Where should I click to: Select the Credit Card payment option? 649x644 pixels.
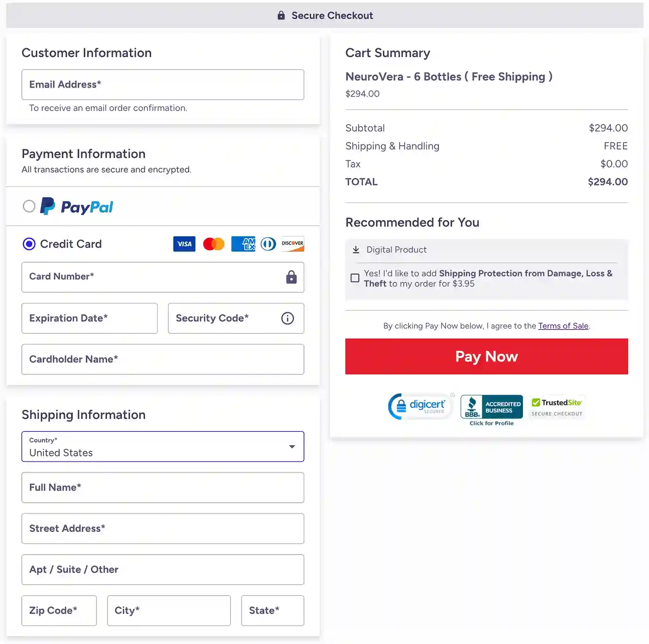29,244
